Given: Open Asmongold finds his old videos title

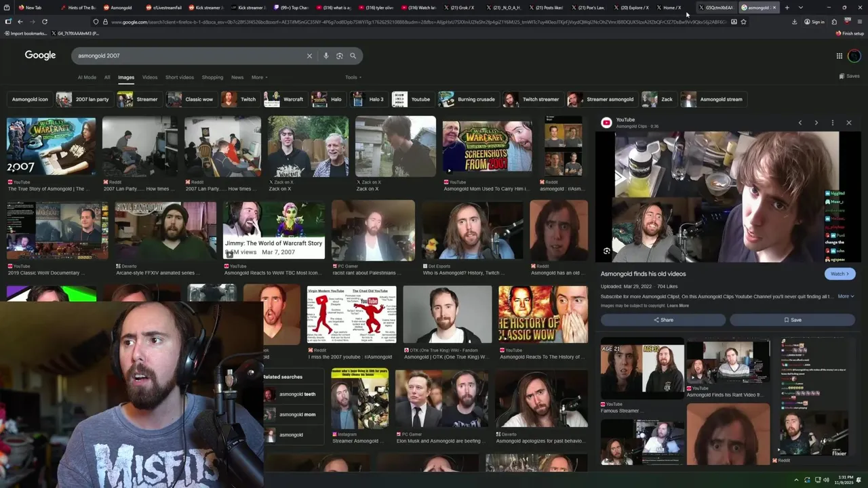Looking at the screenshot, I should [x=643, y=274].
